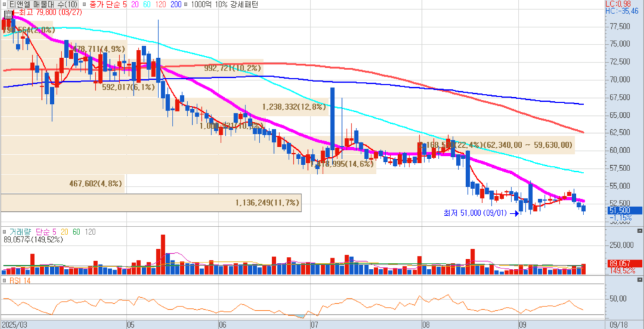644x329 pixels.
Task: Click the 05 month label on the date axis
Action: tap(131, 324)
